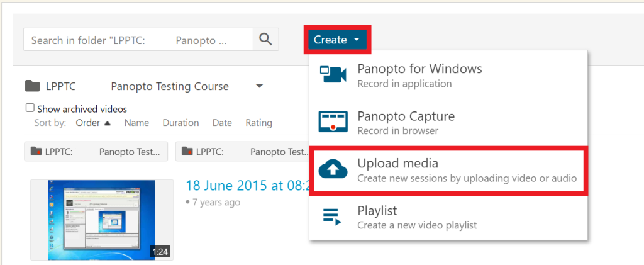Click the 7 years ago text
This screenshot has width=644, height=265.
click(x=216, y=202)
